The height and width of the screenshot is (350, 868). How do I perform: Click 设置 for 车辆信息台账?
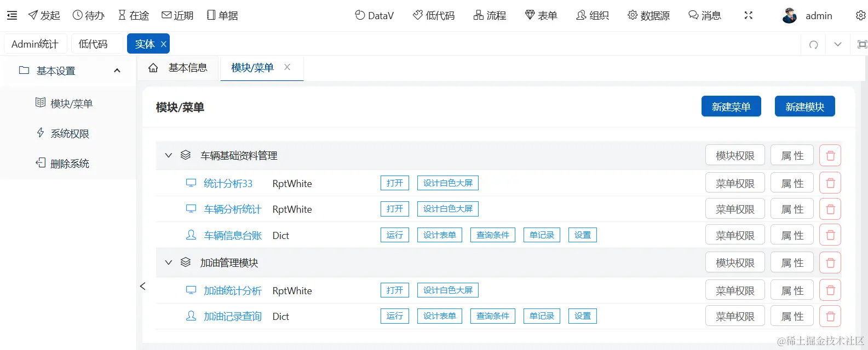pos(583,235)
